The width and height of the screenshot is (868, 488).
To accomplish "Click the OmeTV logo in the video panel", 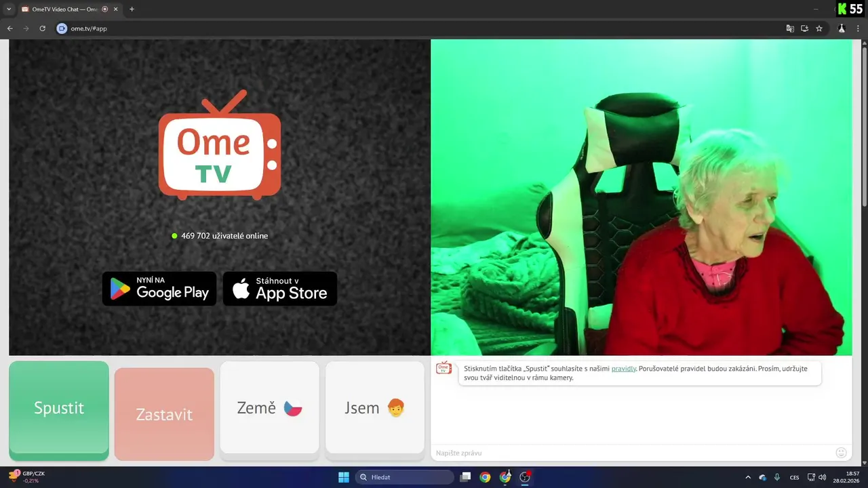I will pyautogui.click(x=220, y=146).
